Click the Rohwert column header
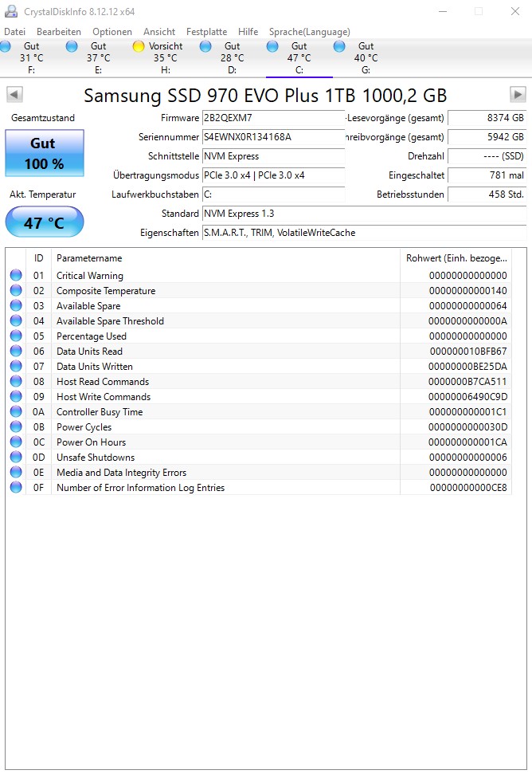 (456, 258)
